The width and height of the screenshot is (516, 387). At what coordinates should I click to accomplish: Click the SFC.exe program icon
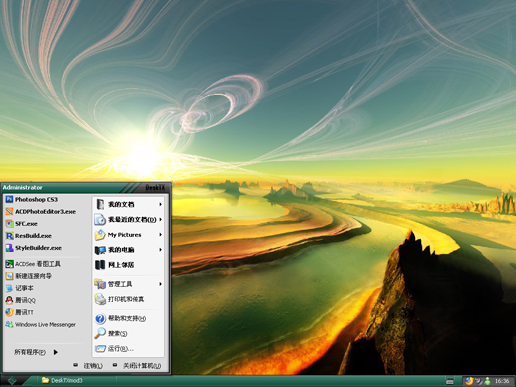(9, 224)
